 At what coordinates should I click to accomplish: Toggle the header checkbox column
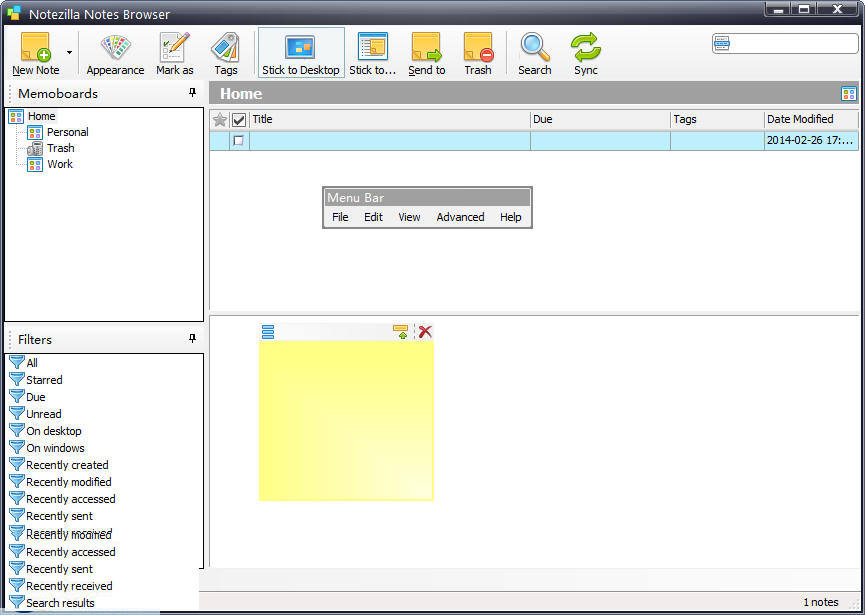pos(239,120)
